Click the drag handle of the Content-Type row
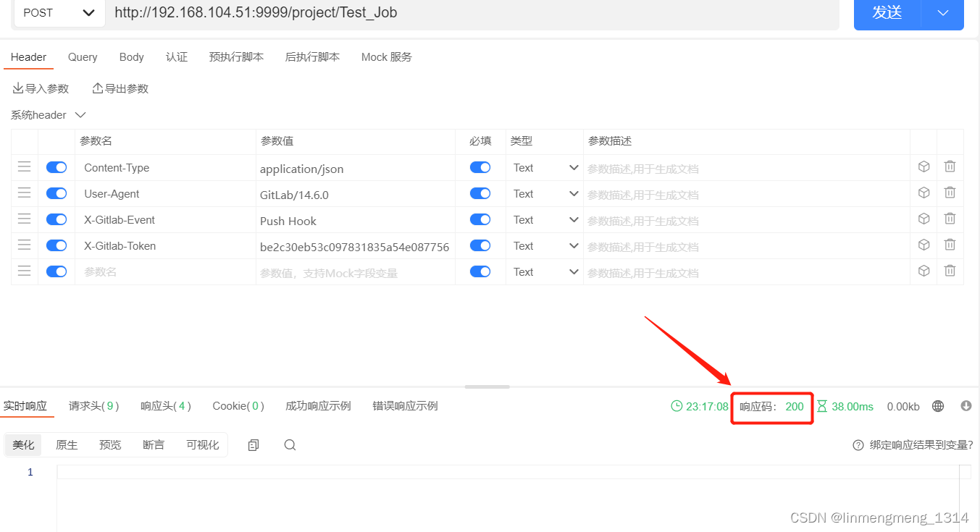980x532 pixels. pyautogui.click(x=24, y=167)
